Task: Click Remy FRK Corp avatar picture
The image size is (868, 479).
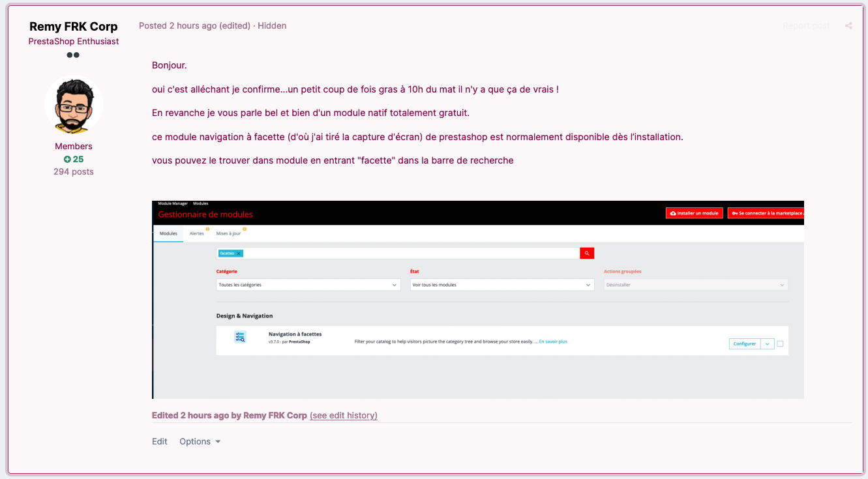Action: click(x=74, y=105)
